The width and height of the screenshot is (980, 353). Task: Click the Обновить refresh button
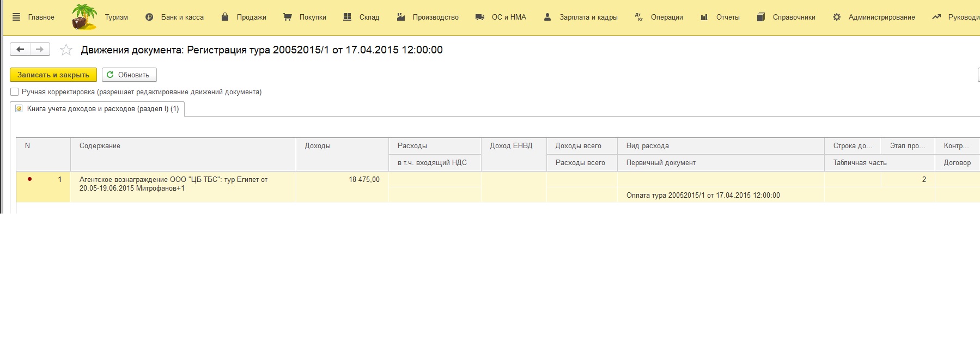coord(129,75)
